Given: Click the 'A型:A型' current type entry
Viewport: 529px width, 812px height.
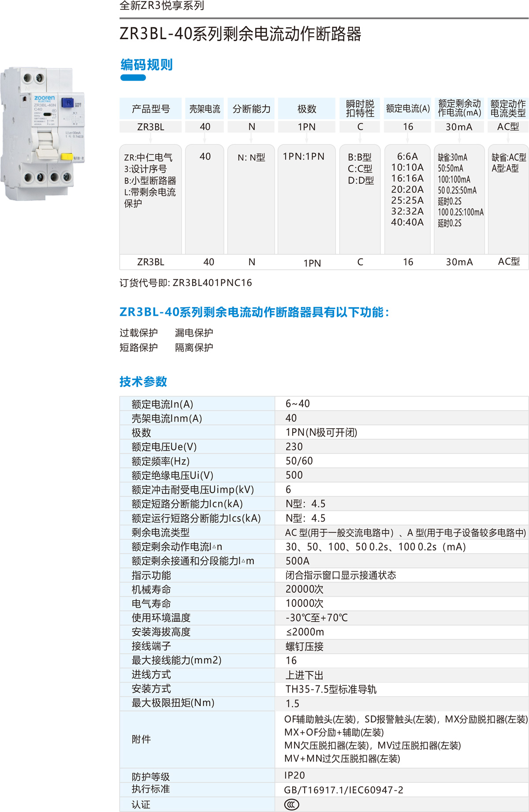Looking at the screenshot, I should point(505,168).
